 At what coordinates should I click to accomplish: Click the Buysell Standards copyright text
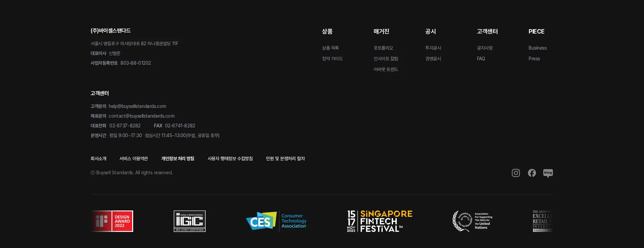tap(131, 173)
